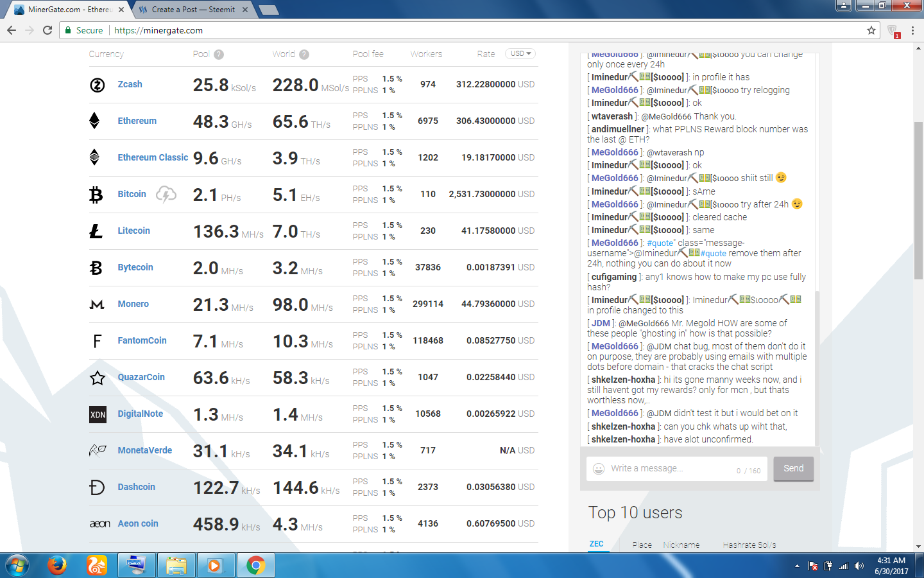Image resolution: width=924 pixels, height=578 pixels.
Task: Click the FantomCoin F icon
Action: point(98,341)
